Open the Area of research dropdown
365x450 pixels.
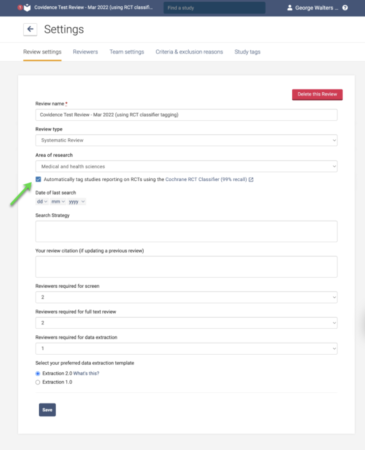coord(186,166)
